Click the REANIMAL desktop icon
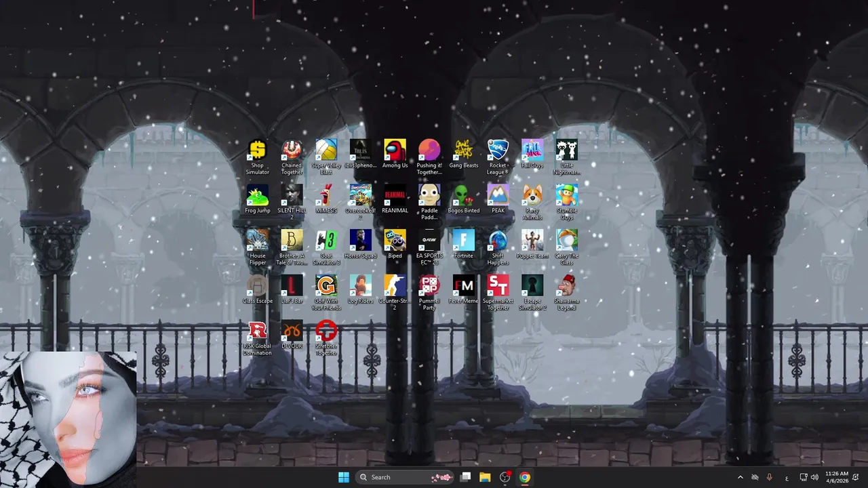Screen dimensions: 868x488 pos(395,199)
